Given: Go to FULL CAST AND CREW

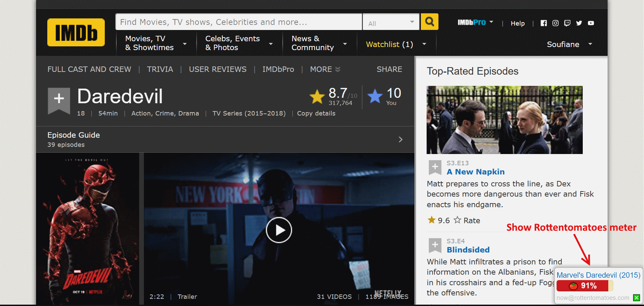Looking at the screenshot, I should (89, 69).
